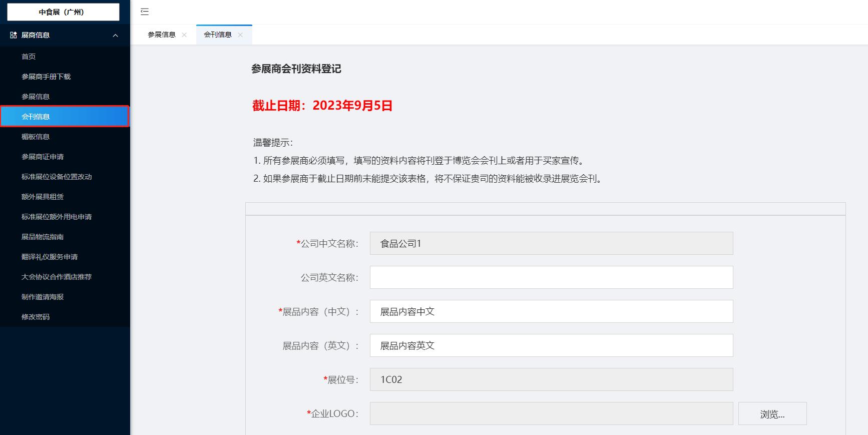Viewport: 868px width, 435px height.
Task: Collapse the 展商信息 menu chevron
Action: (116, 36)
